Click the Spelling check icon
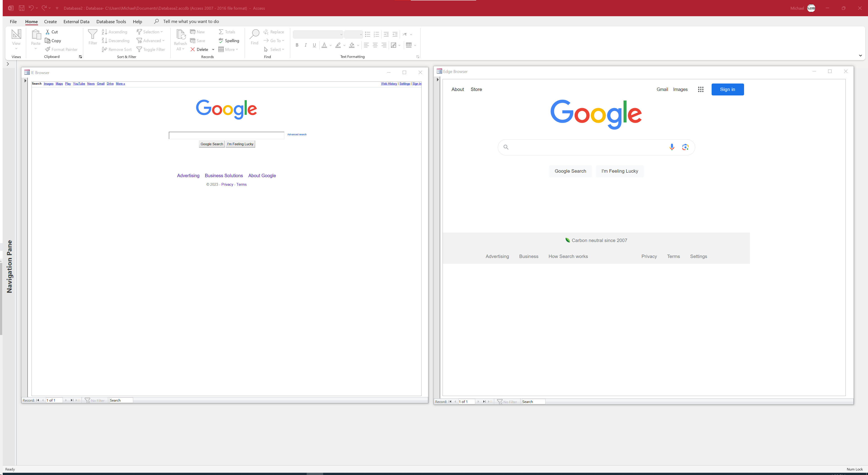This screenshot has width=868, height=475. tap(221, 40)
